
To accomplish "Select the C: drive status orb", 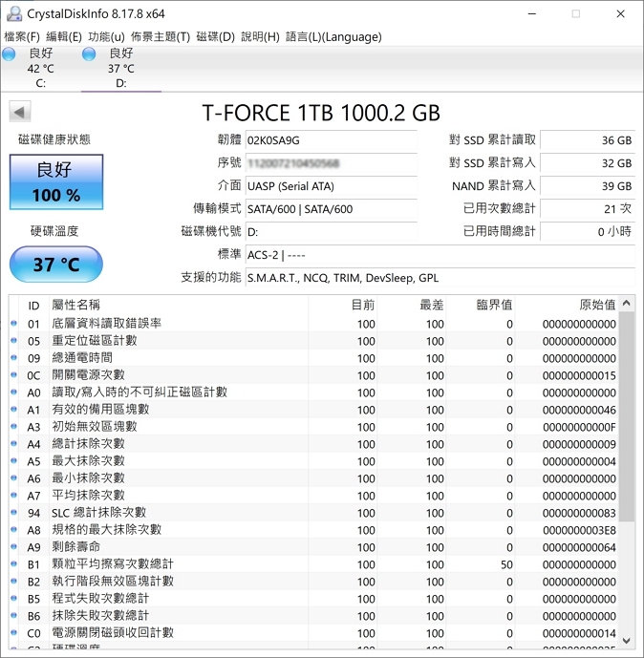I will (x=10, y=54).
